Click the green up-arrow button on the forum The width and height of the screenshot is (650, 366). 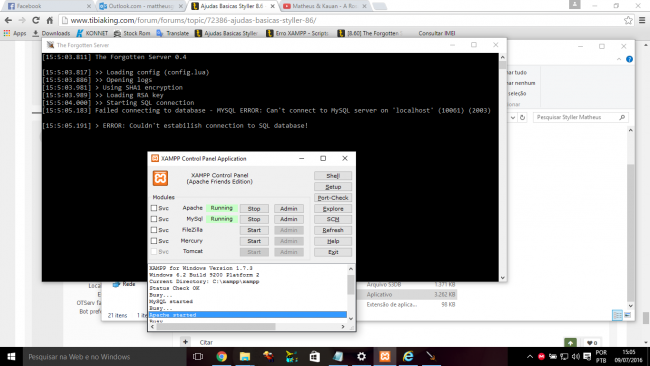click(x=570, y=342)
